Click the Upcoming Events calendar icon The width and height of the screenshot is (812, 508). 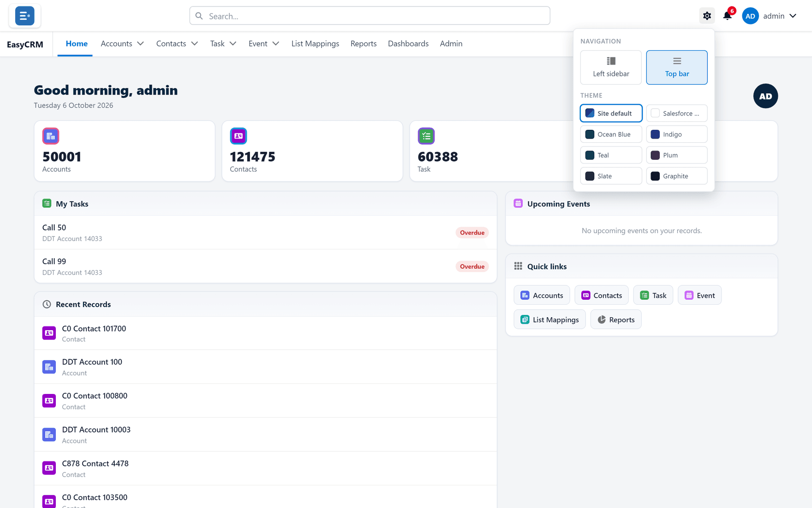(x=518, y=203)
